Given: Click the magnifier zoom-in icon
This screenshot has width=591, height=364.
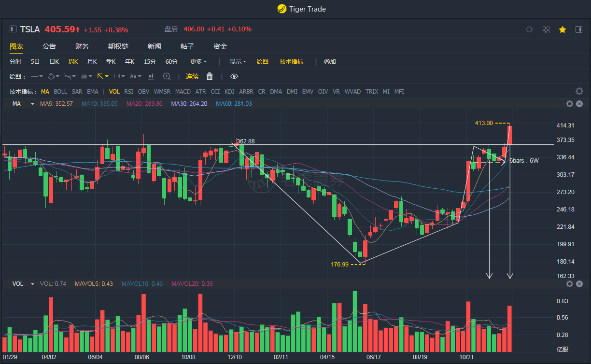Looking at the screenshot, I should pos(167,76).
